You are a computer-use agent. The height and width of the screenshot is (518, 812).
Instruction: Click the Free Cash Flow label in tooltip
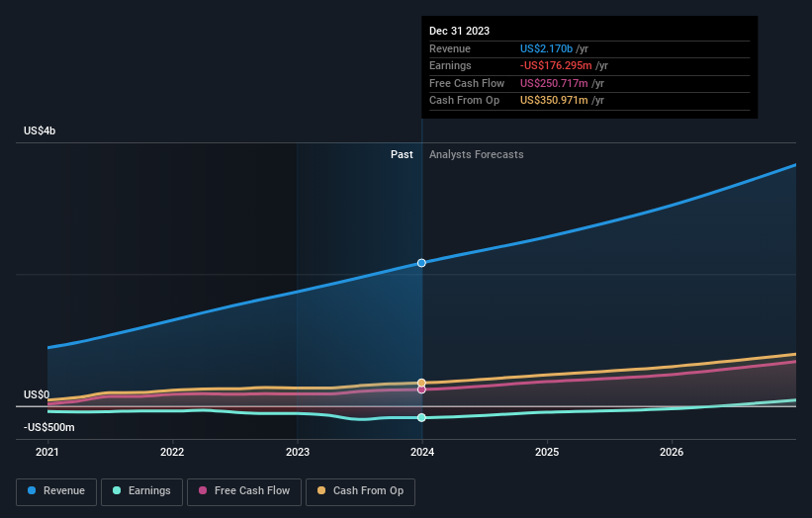tap(467, 83)
